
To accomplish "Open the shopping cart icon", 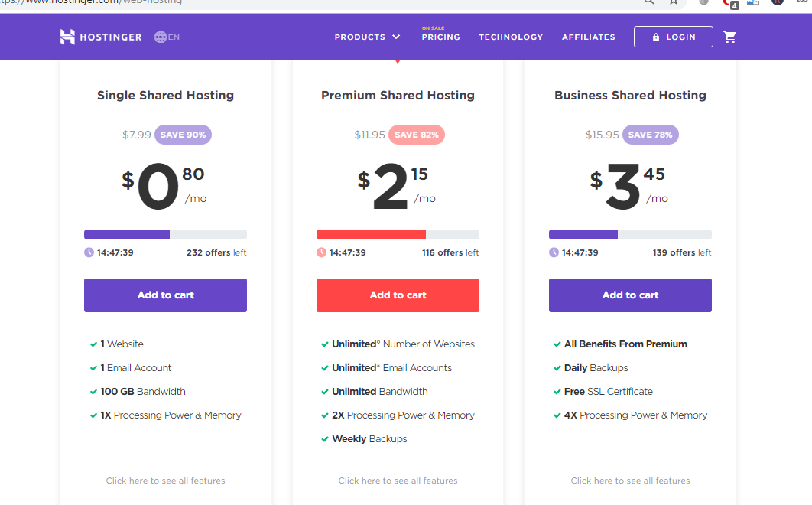I will tap(730, 36).
